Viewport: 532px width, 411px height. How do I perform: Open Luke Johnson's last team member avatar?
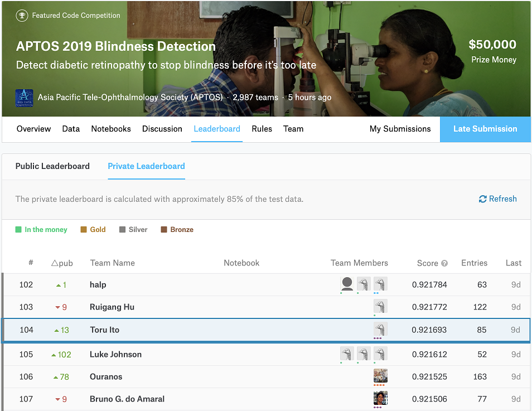380,354
